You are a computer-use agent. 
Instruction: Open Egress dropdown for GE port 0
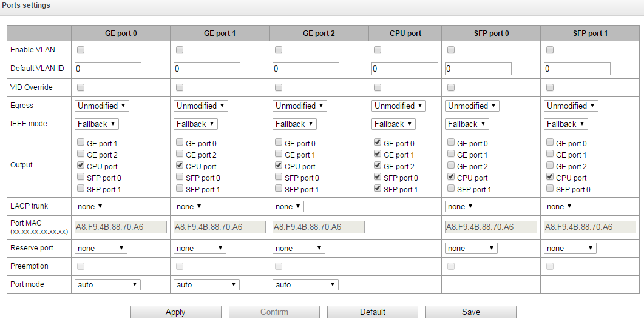click(x=102, y=106)
